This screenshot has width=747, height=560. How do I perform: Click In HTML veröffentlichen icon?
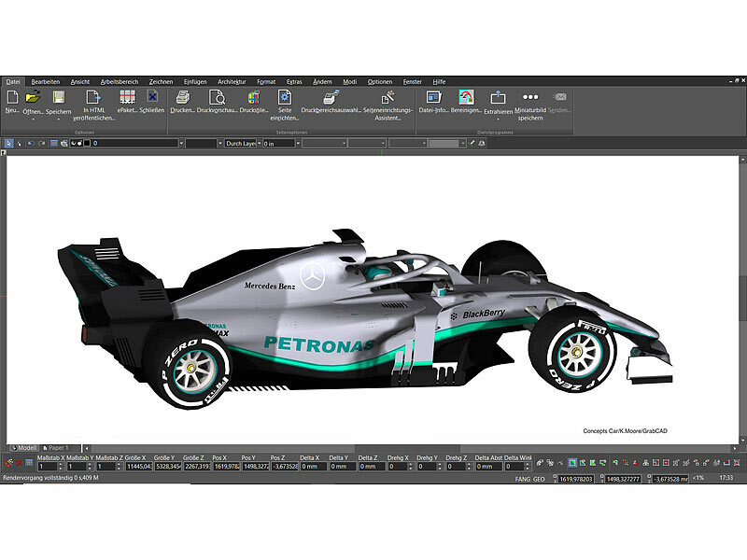pos(94,98)
